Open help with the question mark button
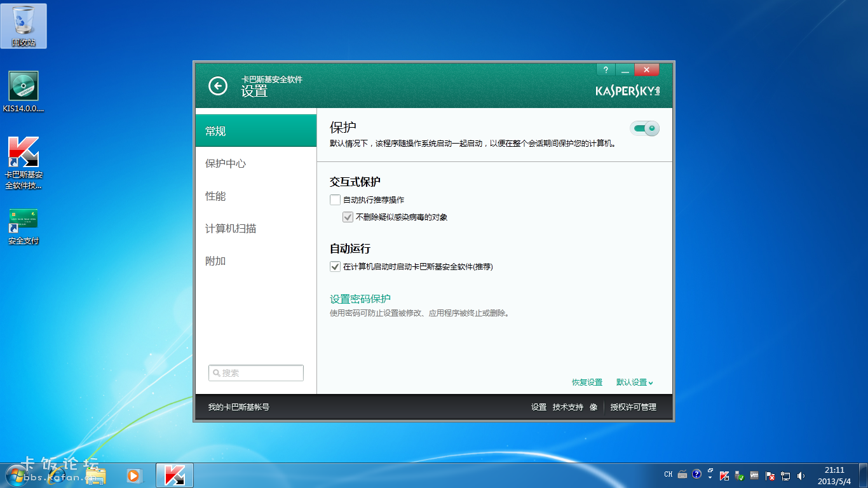 click(606, 70)
